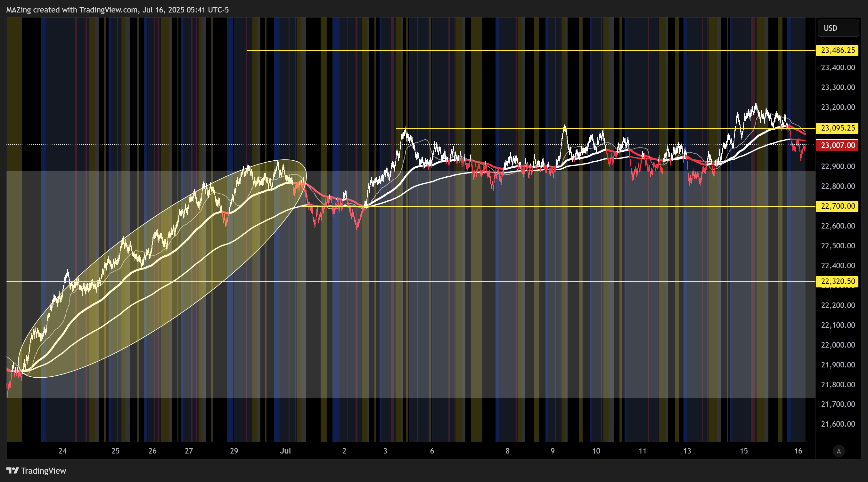Click the 22,500.00 price axis value
Viewport: 868px width, 482px height.
pyautogui.click(x=838, y=246)
